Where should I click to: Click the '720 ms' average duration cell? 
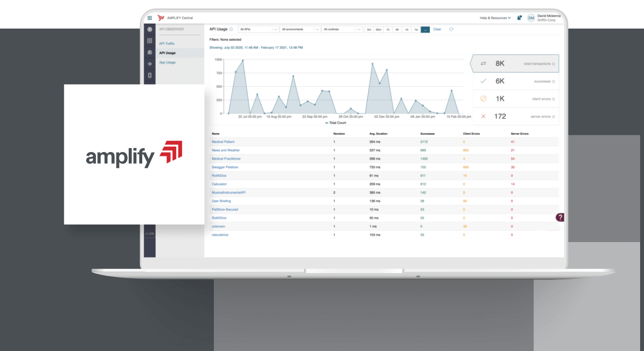375,167
